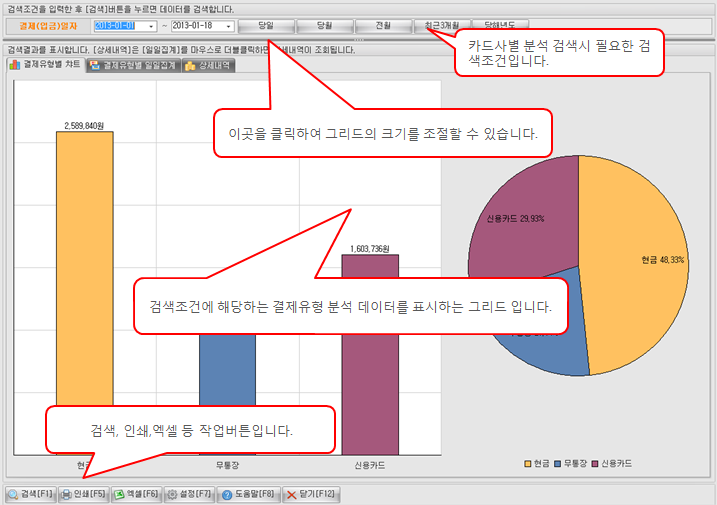Click the 결제(입금)일자 field label

pos(48,26)
